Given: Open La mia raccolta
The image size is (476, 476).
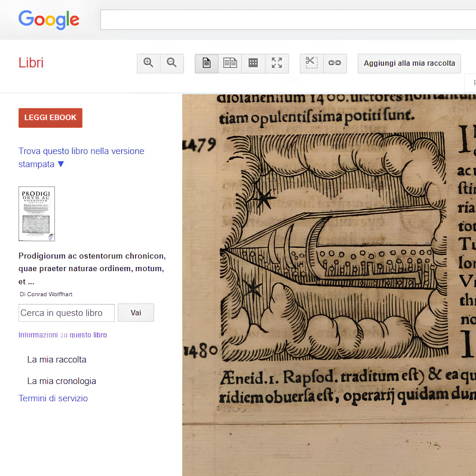Looking at the screenshot, I should point(57,359).
